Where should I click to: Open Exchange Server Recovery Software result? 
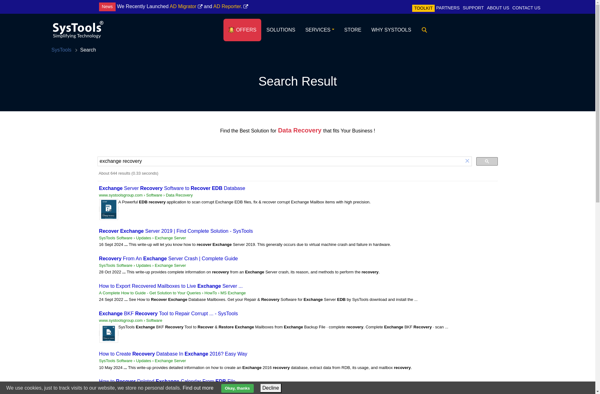click(172, 188)
